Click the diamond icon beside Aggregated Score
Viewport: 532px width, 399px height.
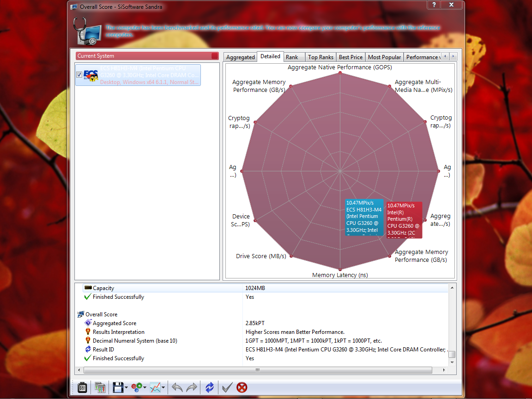(x=88, y=323)
